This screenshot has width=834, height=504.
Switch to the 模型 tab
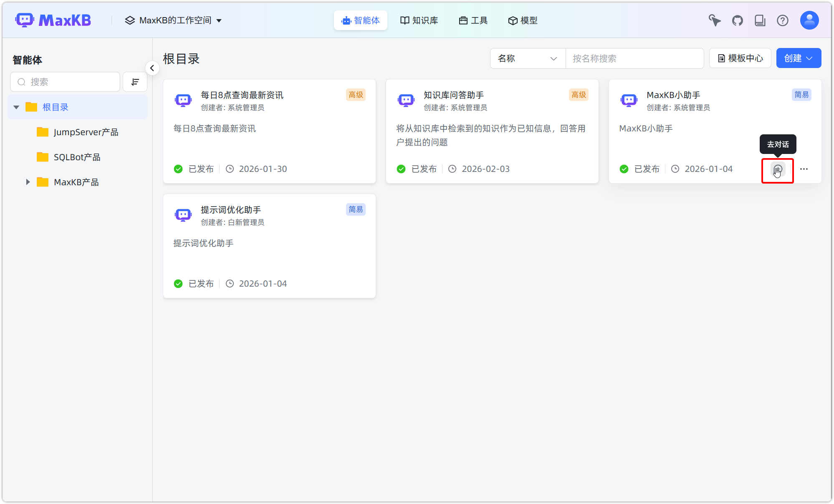tap(523, 20)
